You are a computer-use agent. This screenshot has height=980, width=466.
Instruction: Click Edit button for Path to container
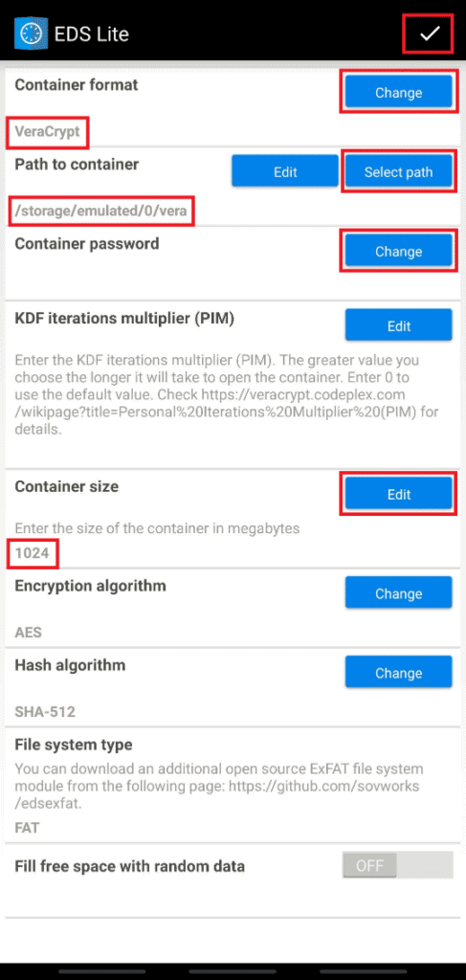285,172
